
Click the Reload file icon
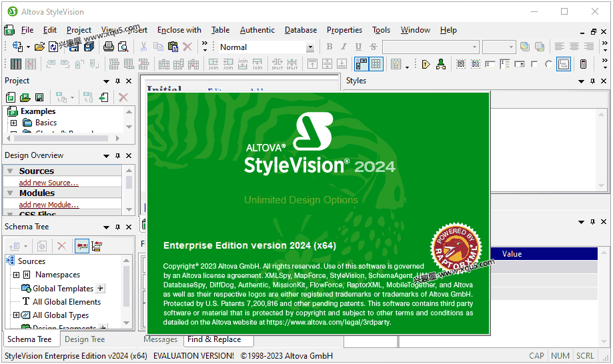pyautogui.click(x=53, y=47)
